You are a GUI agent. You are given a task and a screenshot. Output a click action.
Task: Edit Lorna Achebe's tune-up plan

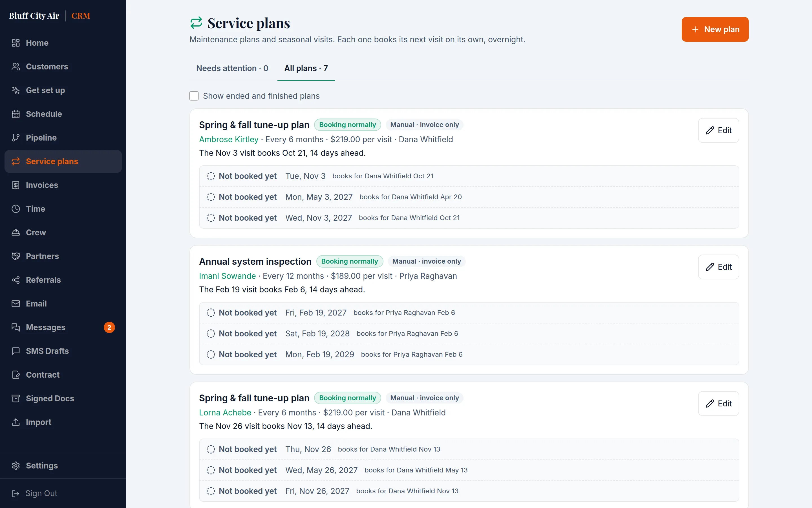(718, 404)
